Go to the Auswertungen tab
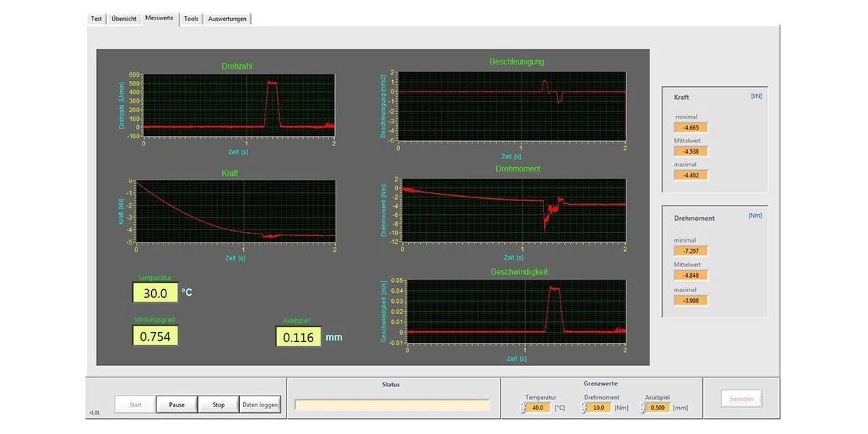This screenshot has height=434, width=868. [x=227, y=19]
